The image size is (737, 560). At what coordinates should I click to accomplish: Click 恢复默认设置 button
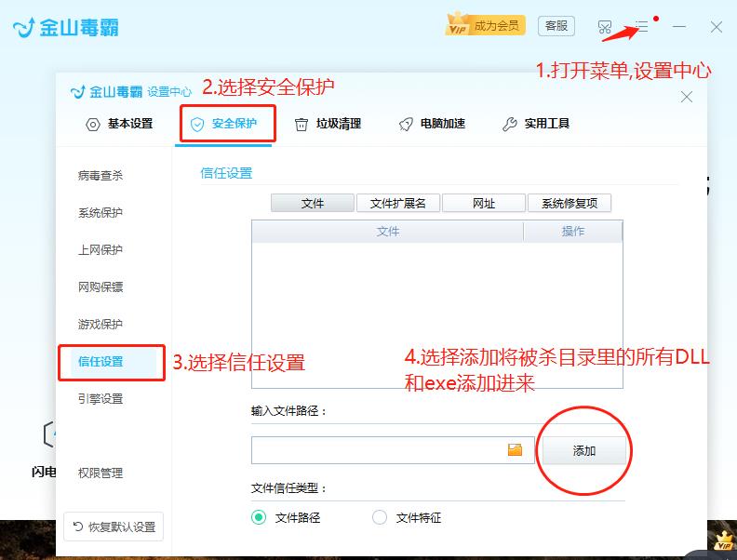(114, 527)
